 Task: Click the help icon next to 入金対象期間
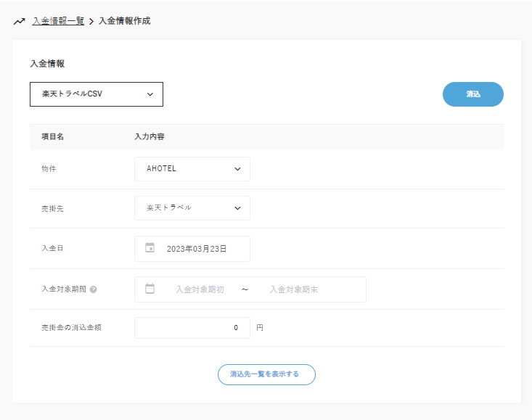point(94,289)
